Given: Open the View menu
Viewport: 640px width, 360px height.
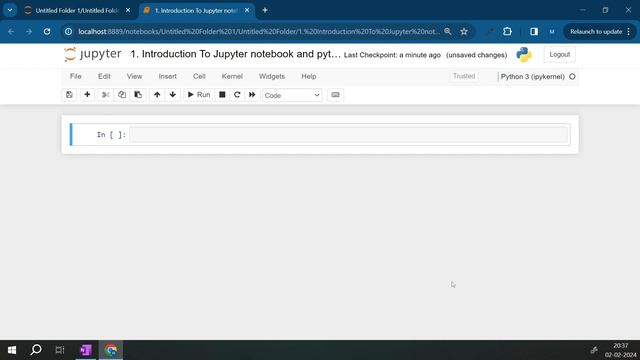Looking at the screenshot, I should 134,76.
